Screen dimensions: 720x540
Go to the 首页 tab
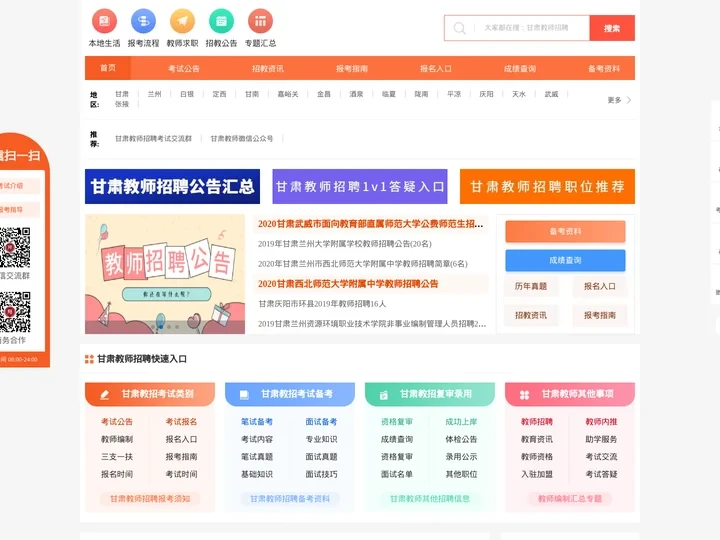click(x=108, y=68)
